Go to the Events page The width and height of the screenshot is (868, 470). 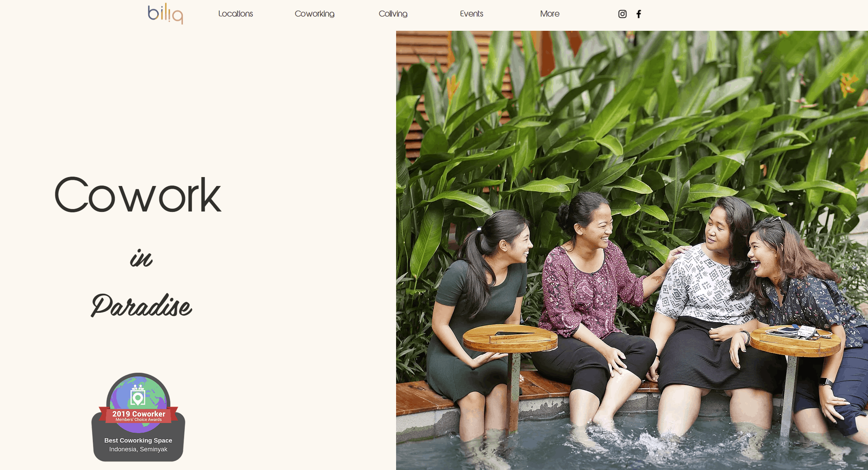[x=472, y=14]
